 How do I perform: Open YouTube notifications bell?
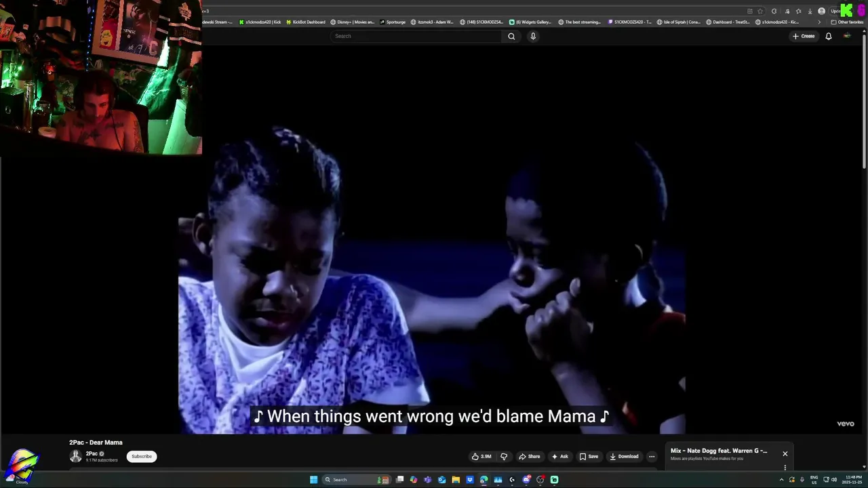click(828, 36)
